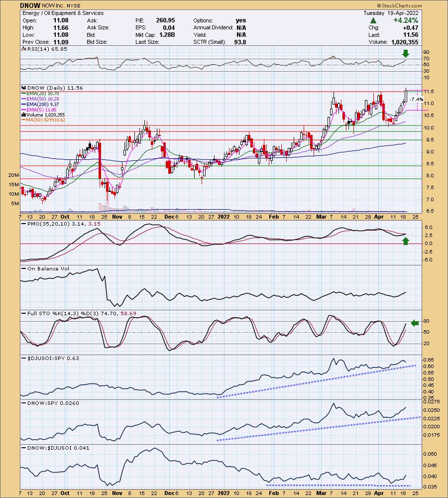
Task: Click the High value 11.66
Action: pyautogui.click(x=61, y=27)
